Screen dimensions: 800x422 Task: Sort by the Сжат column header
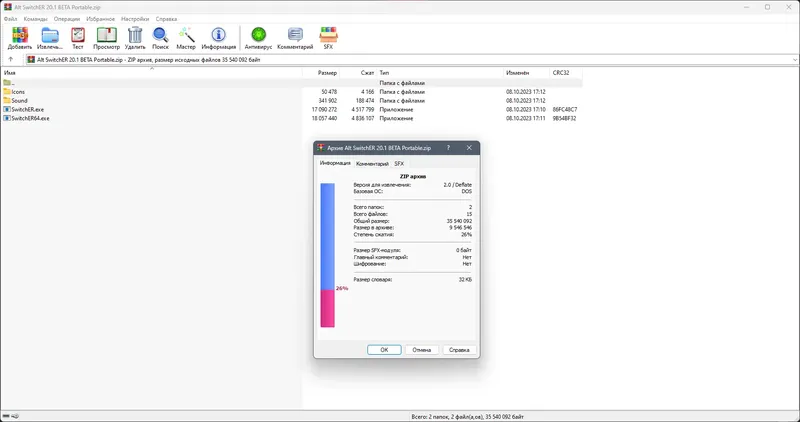(x=358, y=73)
